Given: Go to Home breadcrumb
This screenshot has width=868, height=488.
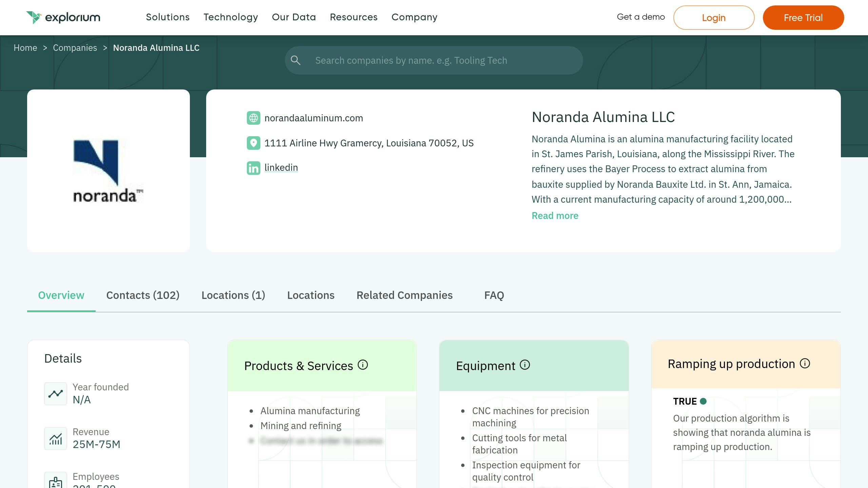Looking at the screenshot, I should (25, 48).
